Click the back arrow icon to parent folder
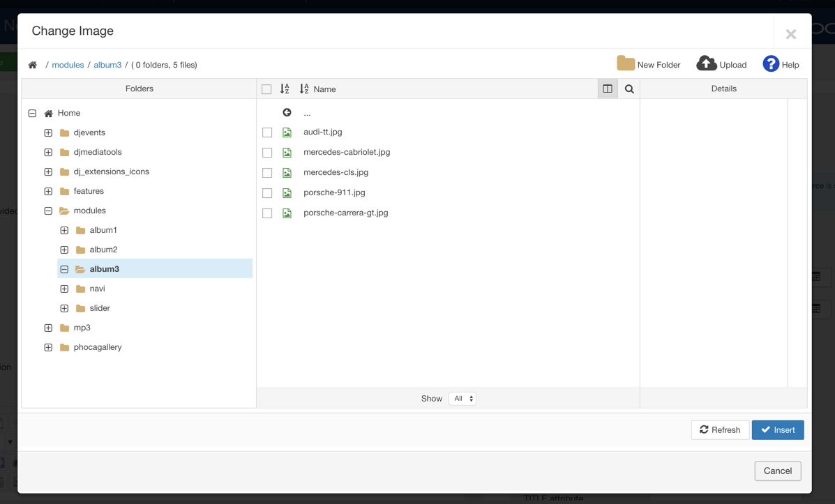Image resolution: width=835 pixels, height=504 pixels. tap(287, 112)
